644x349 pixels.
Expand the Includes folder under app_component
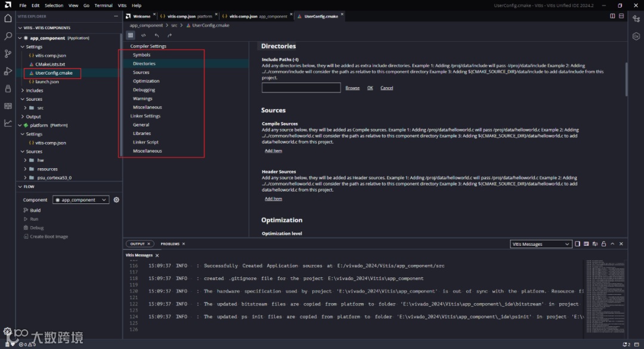click(x=23, y=91)
